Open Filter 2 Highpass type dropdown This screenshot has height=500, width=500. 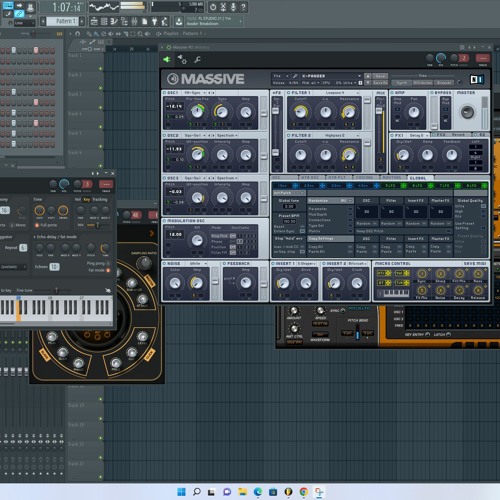coord(336,136)
